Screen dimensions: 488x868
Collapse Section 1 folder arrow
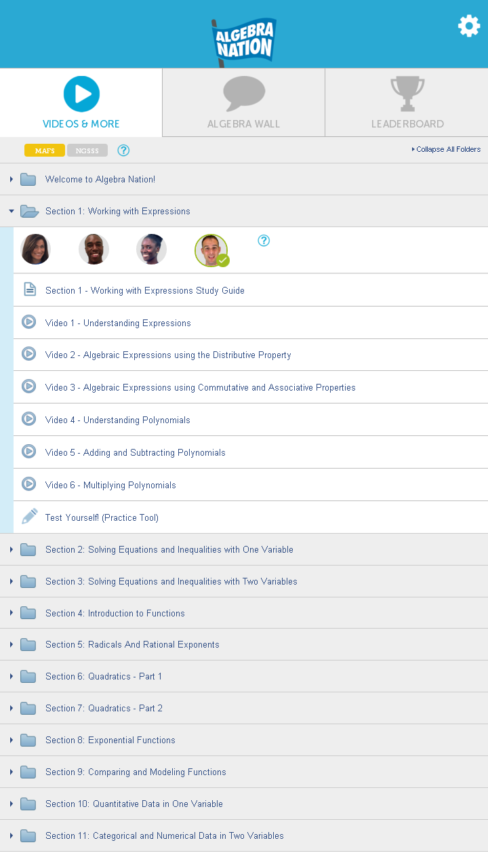click(x=12, y=211)
